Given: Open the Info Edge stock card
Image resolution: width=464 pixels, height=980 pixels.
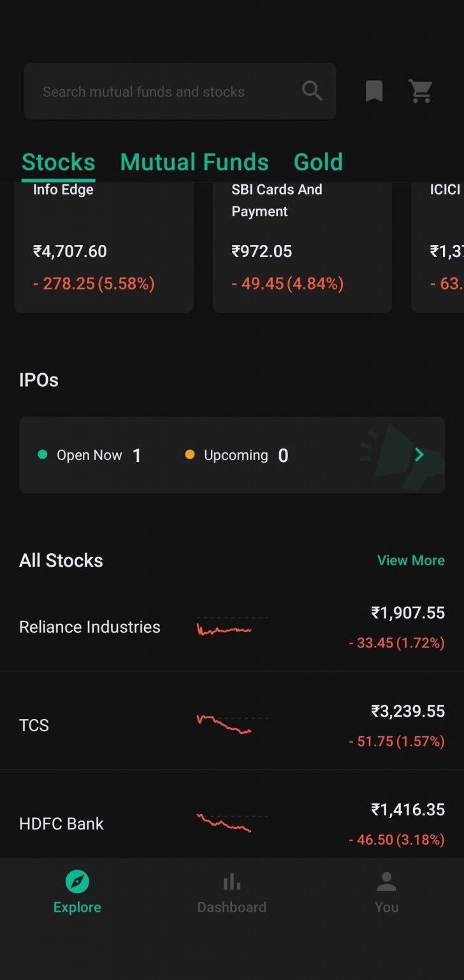Looking at the screenshot, I should click(104, 248).
